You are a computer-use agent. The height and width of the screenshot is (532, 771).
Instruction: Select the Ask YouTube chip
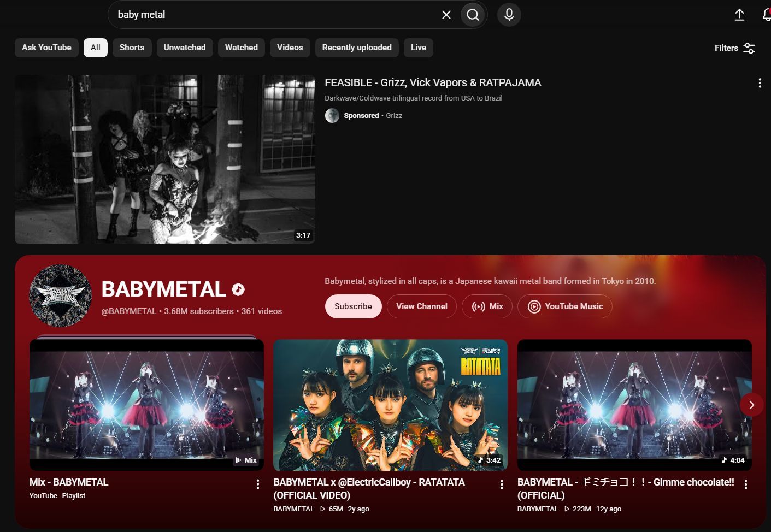pos(47,48)
